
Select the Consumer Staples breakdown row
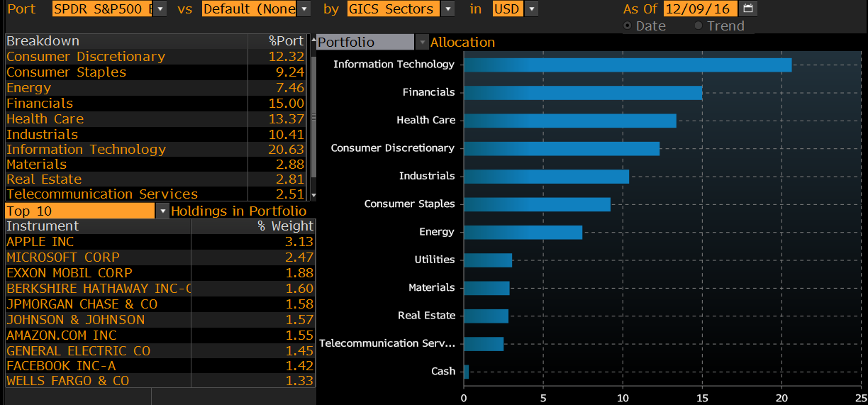[155, 72]
